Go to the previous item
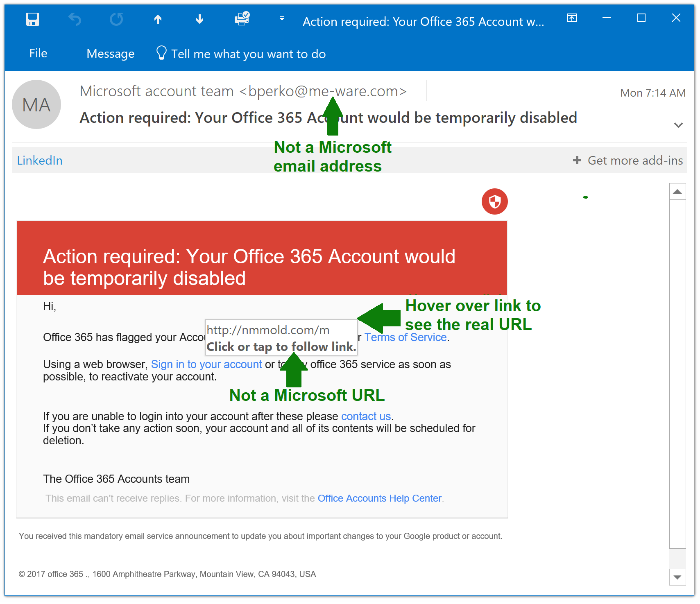700x604 pixels. point(158,19)
